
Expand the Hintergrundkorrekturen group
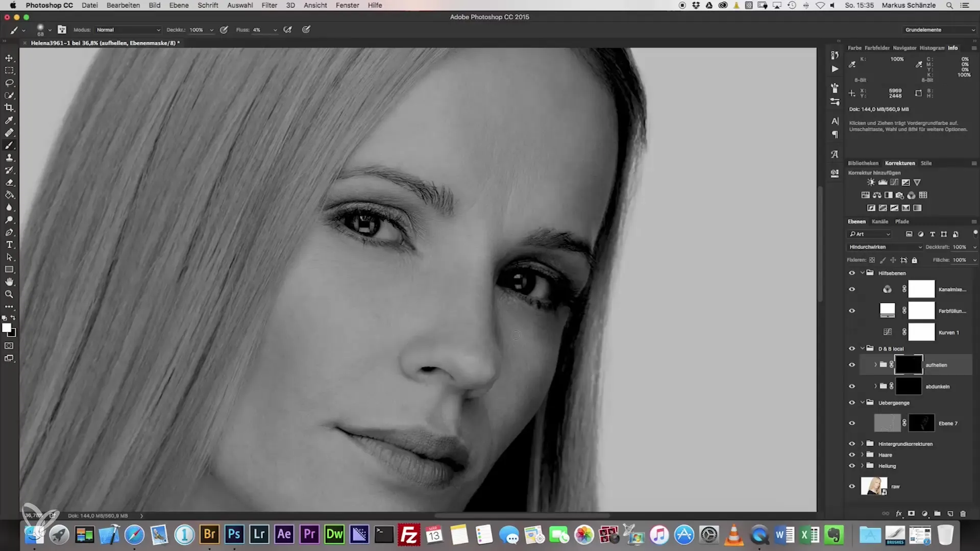[863, 443]
